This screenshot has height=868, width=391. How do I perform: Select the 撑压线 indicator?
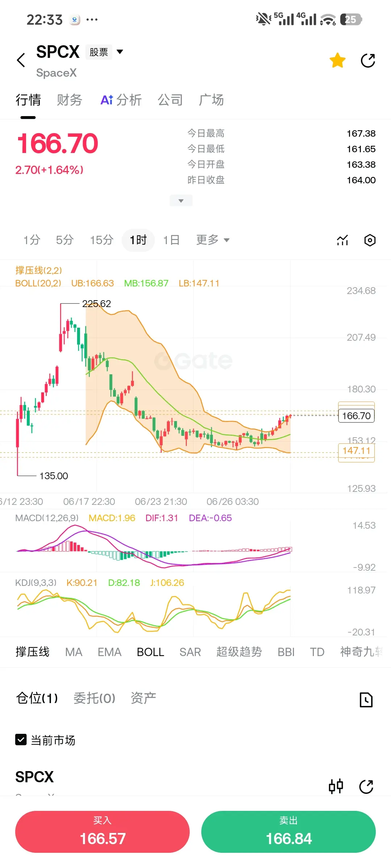(33, 652)
